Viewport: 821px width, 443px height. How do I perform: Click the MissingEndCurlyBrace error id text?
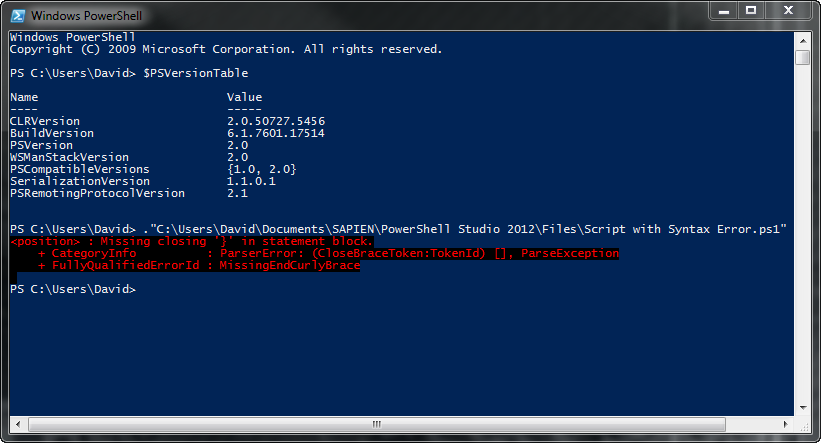click(290, 265)
